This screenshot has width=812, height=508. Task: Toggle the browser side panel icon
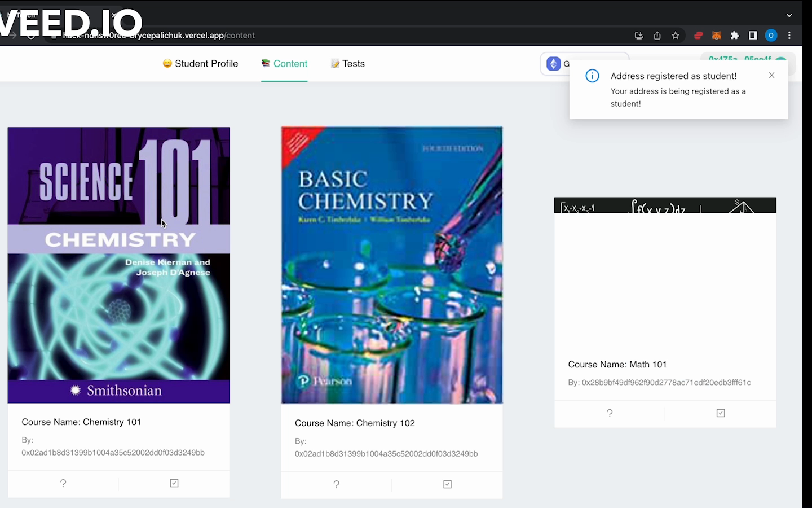coord(753,36)
